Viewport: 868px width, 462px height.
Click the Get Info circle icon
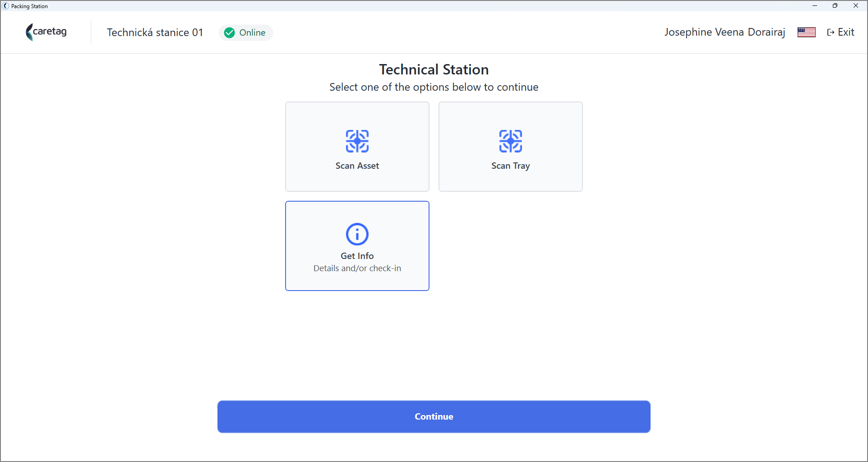tap(357, 234)
